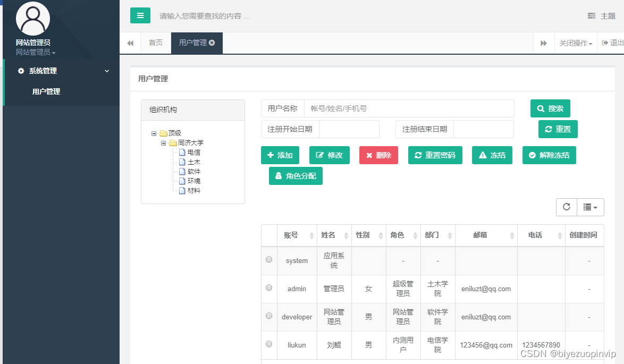Switch to the 首页 tab
The height and width of the screenshot is (364, 624).
pyautogui.click(x=155, y=43)
